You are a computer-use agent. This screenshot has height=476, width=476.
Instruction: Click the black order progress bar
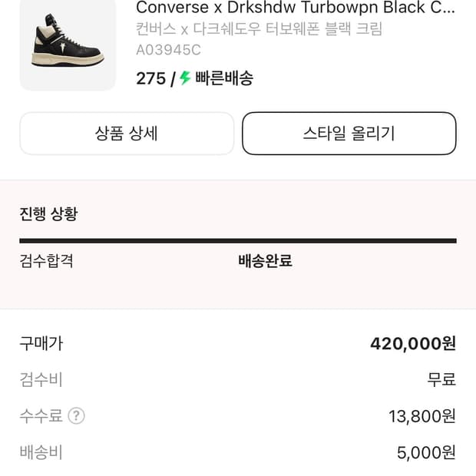238,241
